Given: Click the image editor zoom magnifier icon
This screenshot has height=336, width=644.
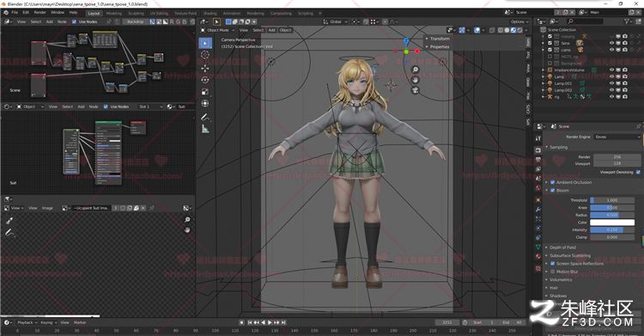Looking at the screenshot, I should [187, 220].
